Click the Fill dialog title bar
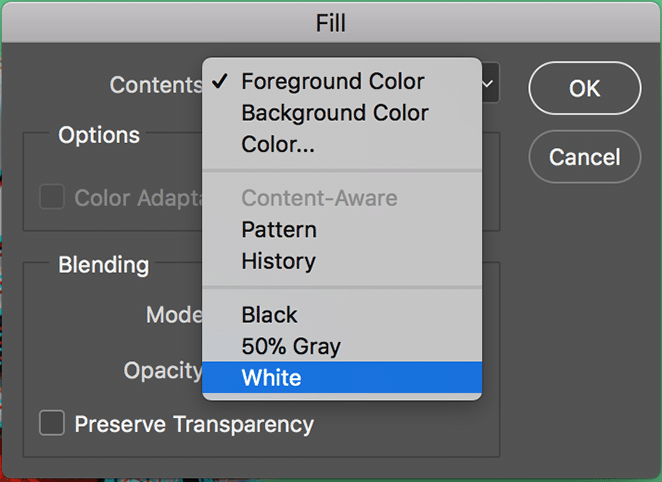 pyautogui.click(x=330, y=19)
